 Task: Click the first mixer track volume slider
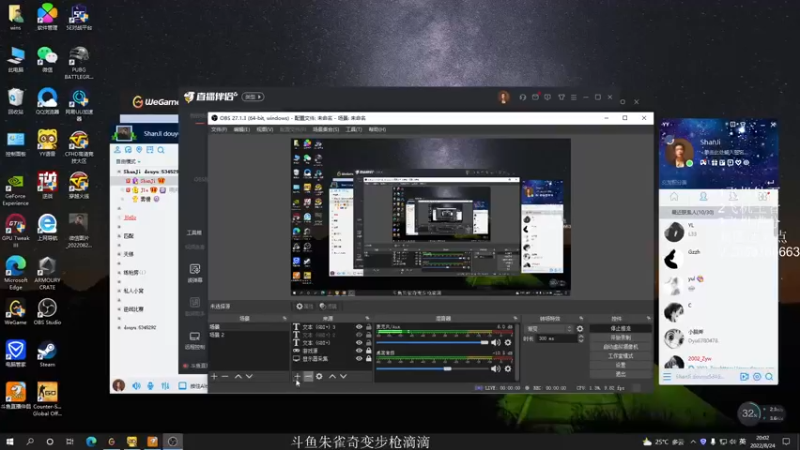(433, 342)
